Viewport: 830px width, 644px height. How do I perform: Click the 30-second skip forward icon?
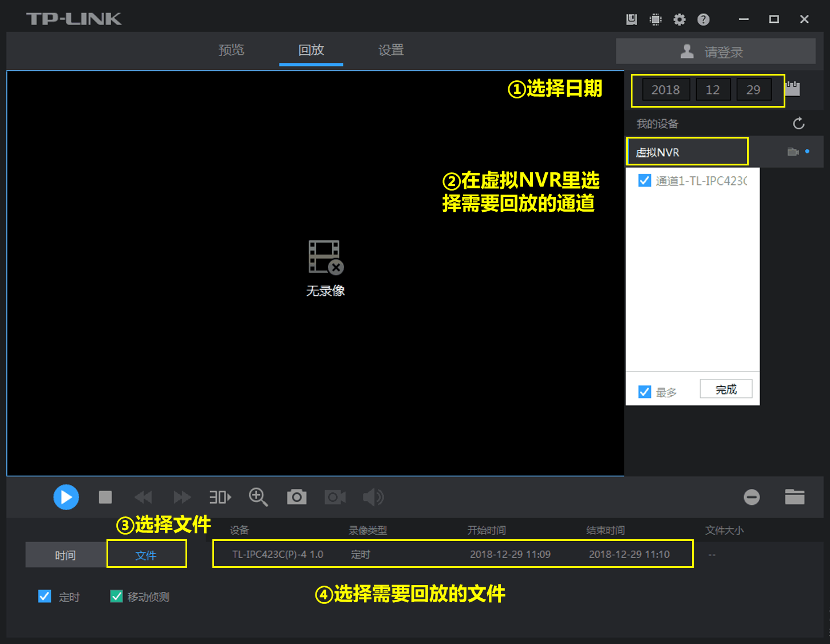220,497
